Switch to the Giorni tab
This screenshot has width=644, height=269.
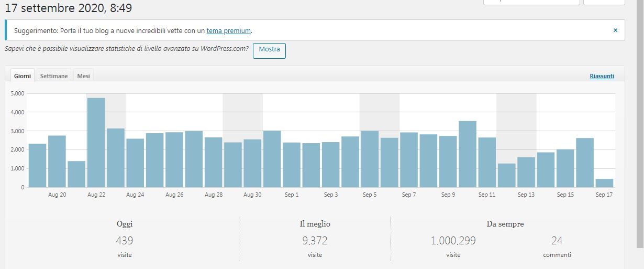click(23, 76)
